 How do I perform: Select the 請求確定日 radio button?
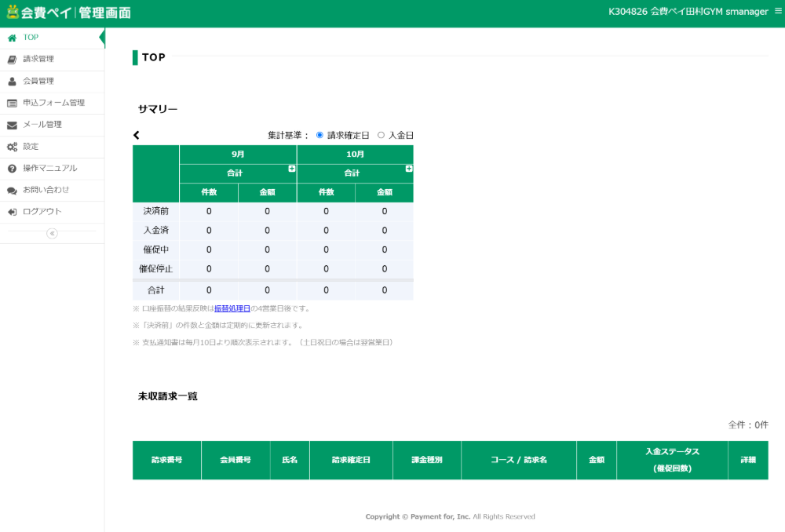(319, 135)
